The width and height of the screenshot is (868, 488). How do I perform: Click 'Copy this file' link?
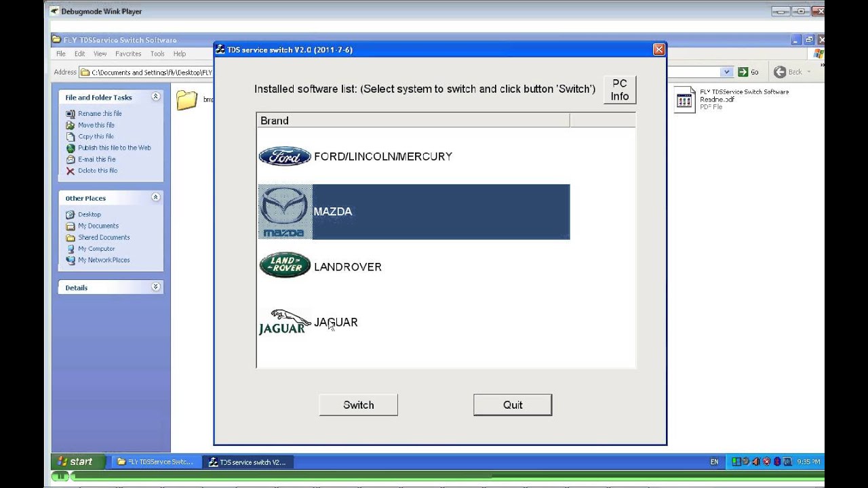[96, 137]
